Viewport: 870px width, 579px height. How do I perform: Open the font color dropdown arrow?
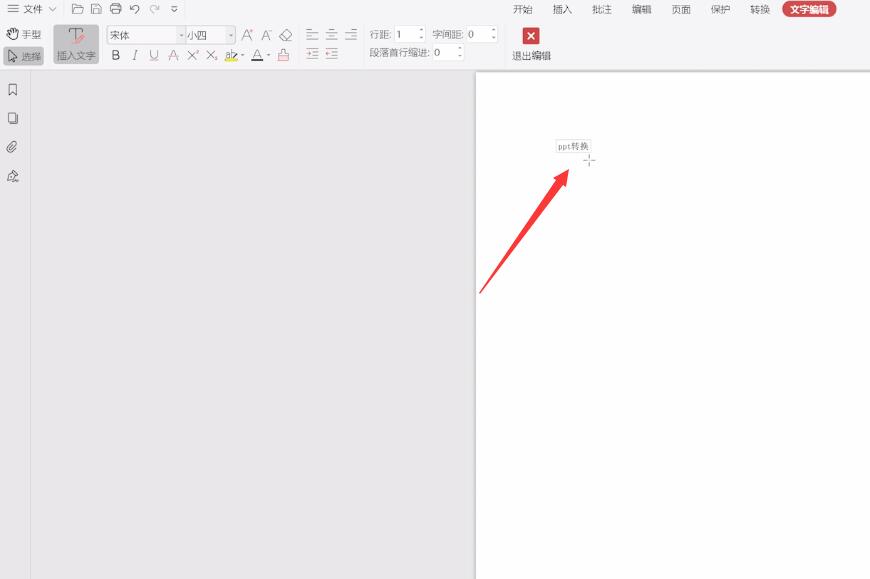coord(269,55)
